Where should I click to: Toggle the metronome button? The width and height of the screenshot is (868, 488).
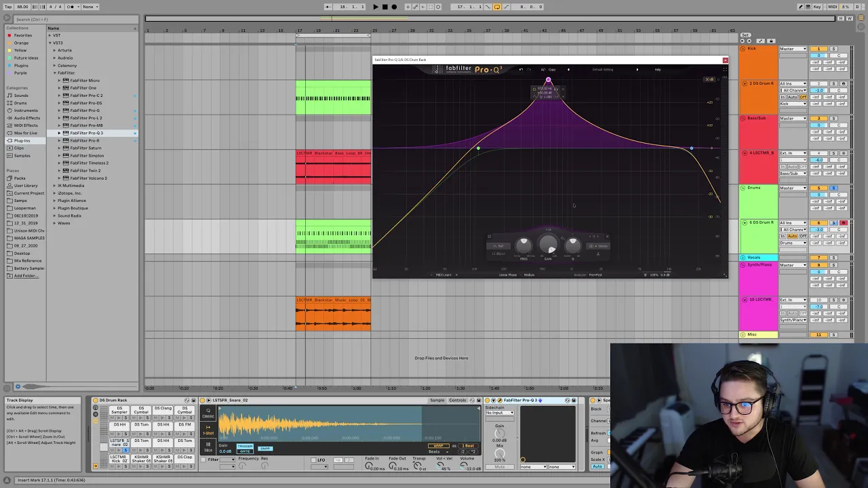70,7
